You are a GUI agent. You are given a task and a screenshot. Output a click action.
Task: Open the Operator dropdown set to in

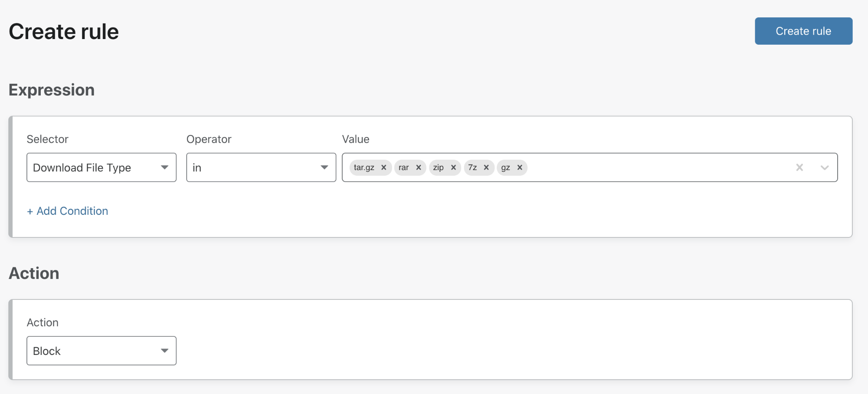pos(261,167)
